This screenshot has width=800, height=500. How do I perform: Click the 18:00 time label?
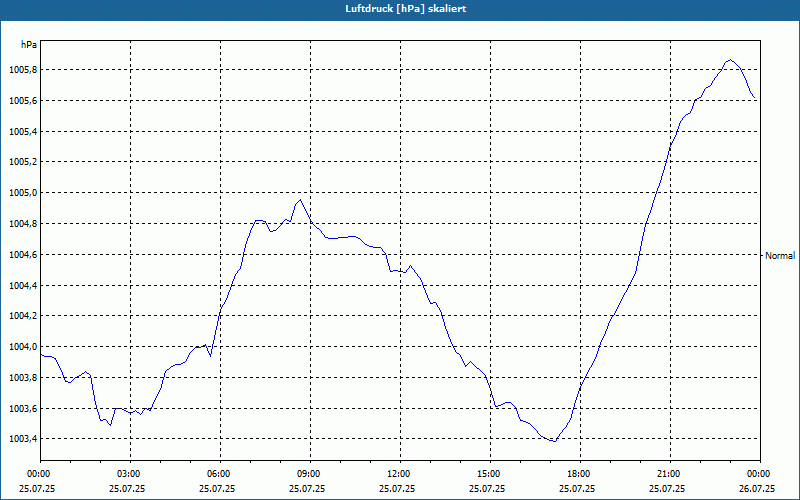(x=580, y=474)
